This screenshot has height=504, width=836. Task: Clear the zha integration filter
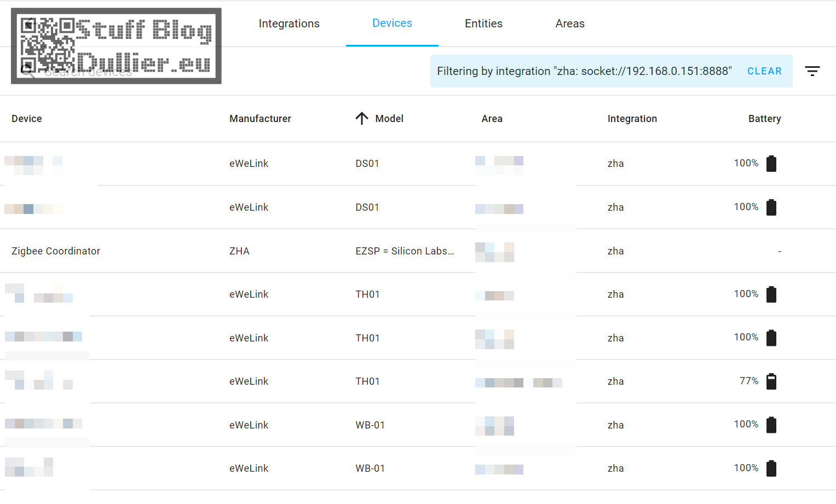pyautogui.click(x=764, y=71)
